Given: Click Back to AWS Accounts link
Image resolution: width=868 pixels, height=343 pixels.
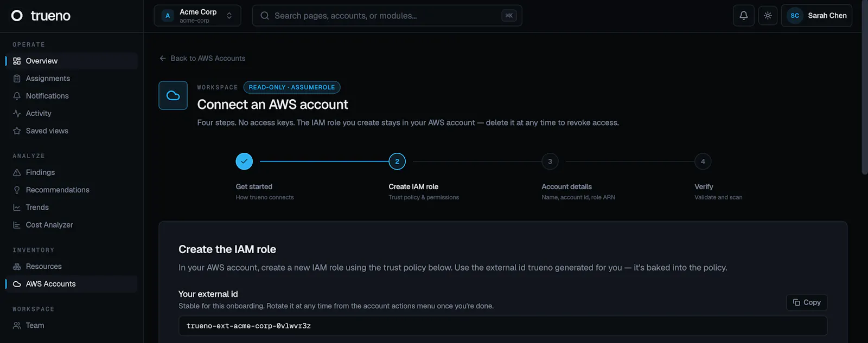Looking at the screenshot, I should pos(202,59).
